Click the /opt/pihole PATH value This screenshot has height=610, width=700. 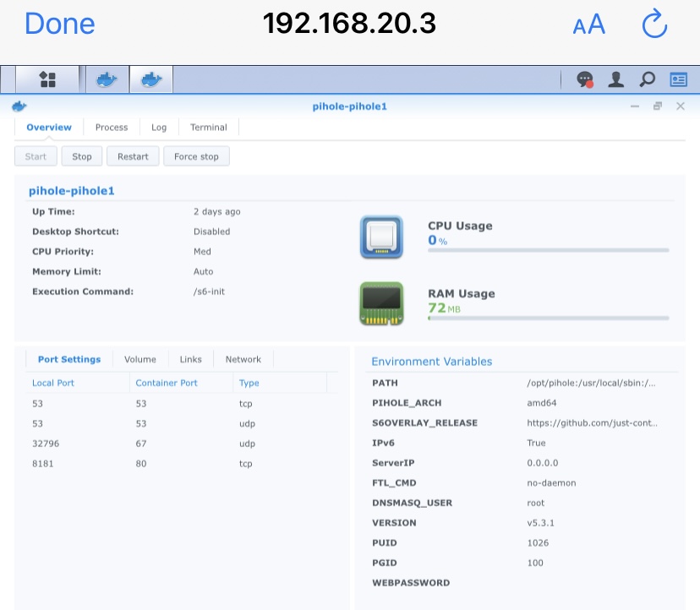tap(591, 383)
